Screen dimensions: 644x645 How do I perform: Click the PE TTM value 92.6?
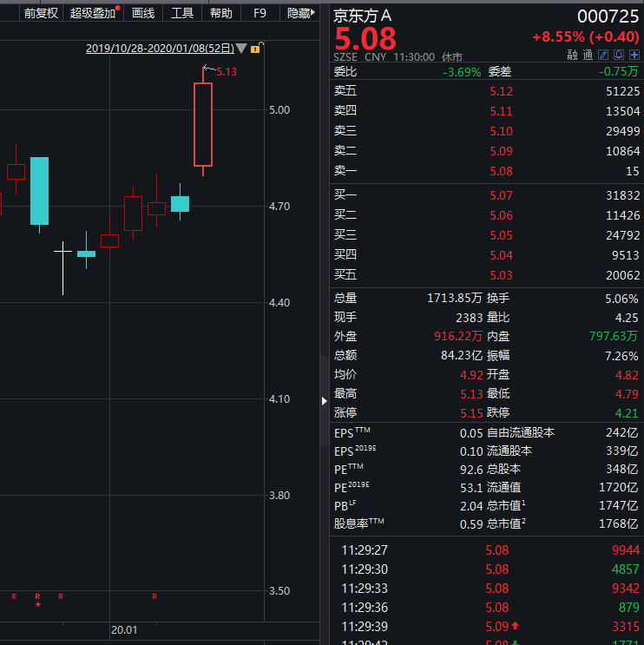(471, 470)
